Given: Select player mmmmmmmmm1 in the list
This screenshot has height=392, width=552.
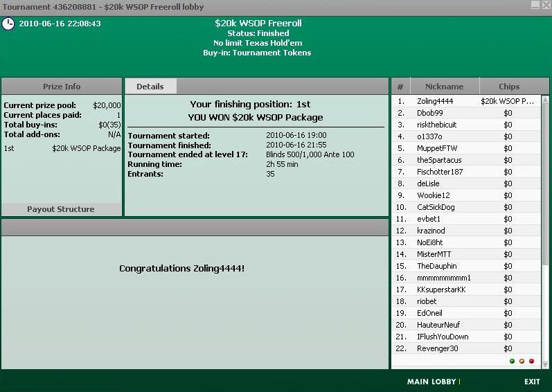Looking at the screenshot, I should (x=466, y=278).
